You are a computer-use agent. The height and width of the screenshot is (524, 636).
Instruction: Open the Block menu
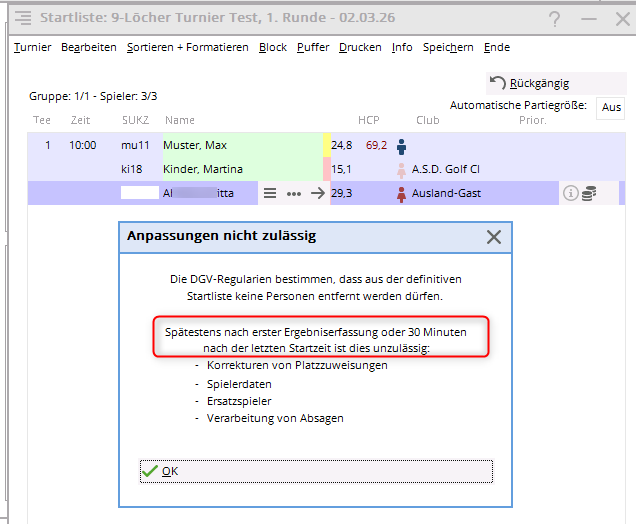[x=273, y=47]
